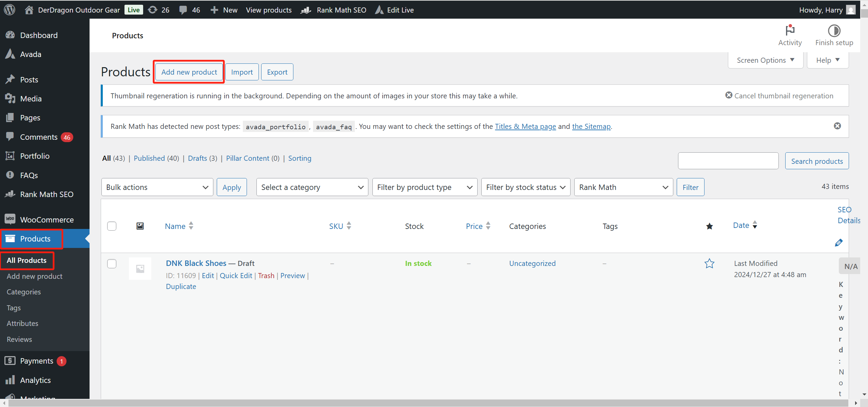Click the comments bubble in admin bar

tap(183, 10)
